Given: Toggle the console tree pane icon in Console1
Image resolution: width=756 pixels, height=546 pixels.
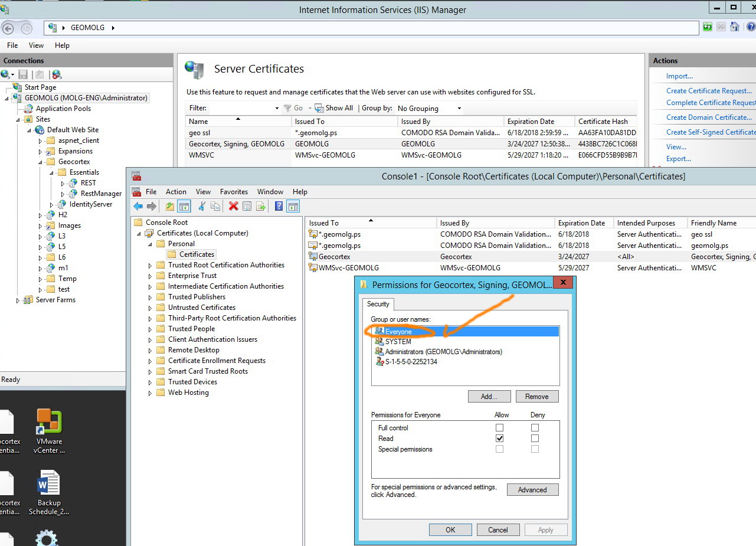Looking at the screenshot, I should point(184,206).
